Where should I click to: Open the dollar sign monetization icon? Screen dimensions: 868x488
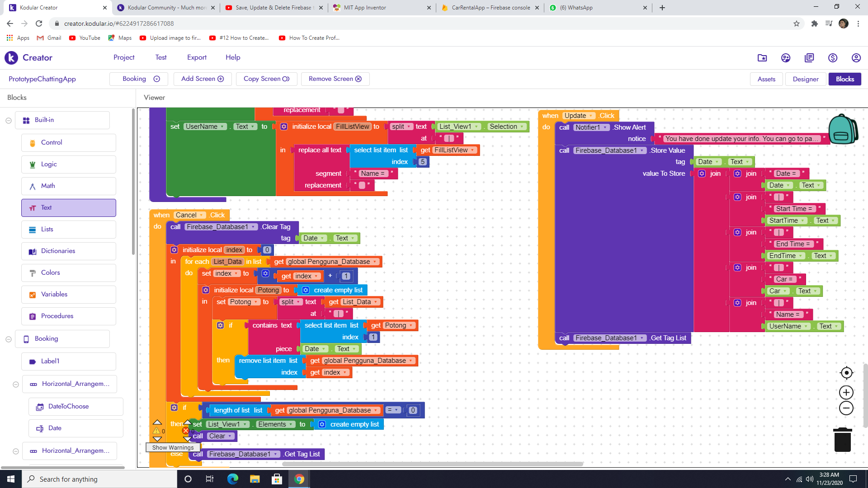(832, 58)
